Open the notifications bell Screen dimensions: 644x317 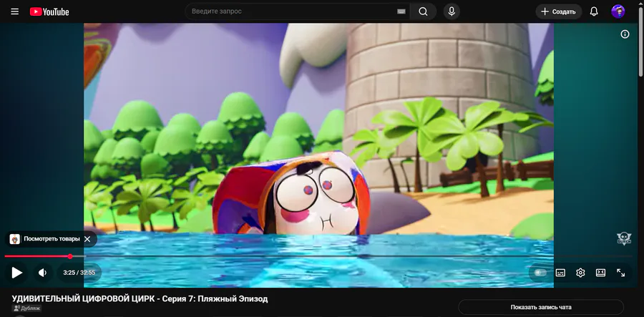point(594,11)
